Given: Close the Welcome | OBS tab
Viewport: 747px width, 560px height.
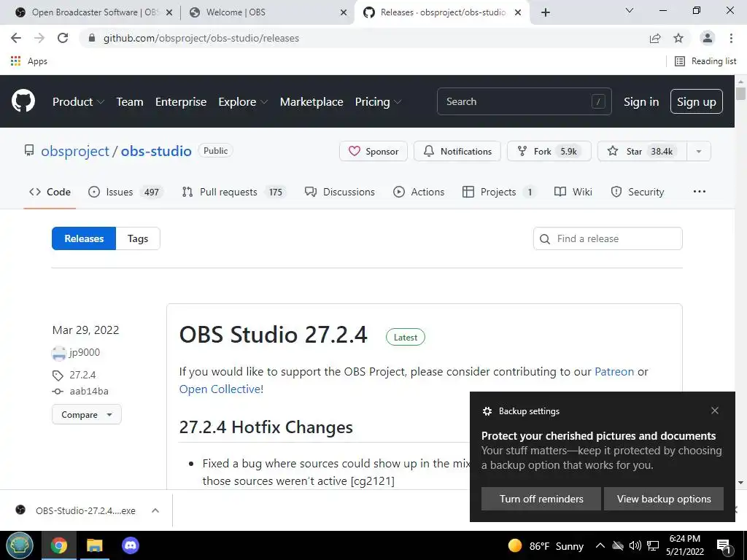Looking at the screenshot, I should pos(344,12).
